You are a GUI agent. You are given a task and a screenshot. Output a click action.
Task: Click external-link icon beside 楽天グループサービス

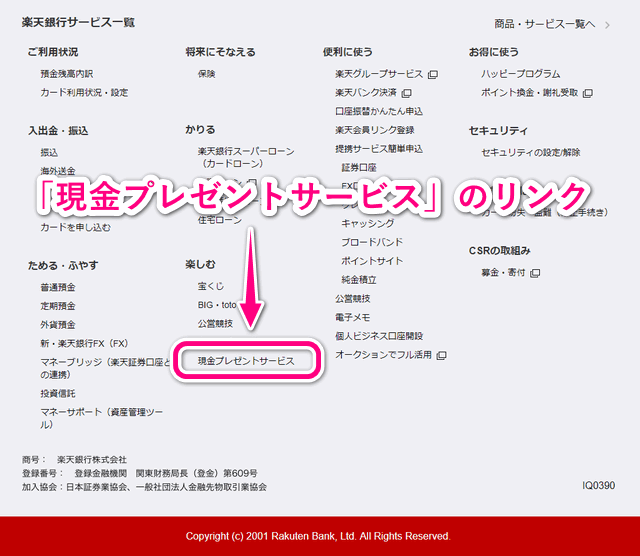click(433, 74)
